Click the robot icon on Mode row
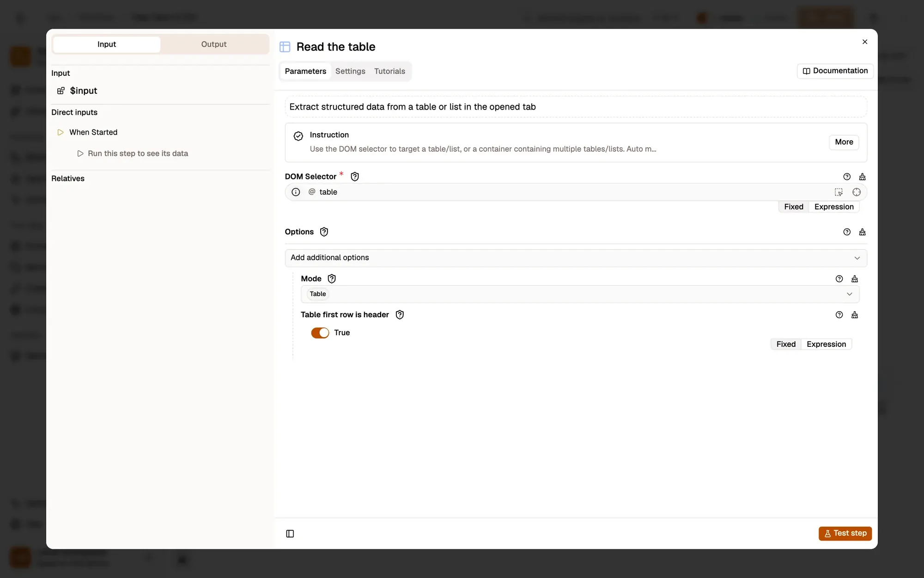The image size is (924, 578). [855, 279]
